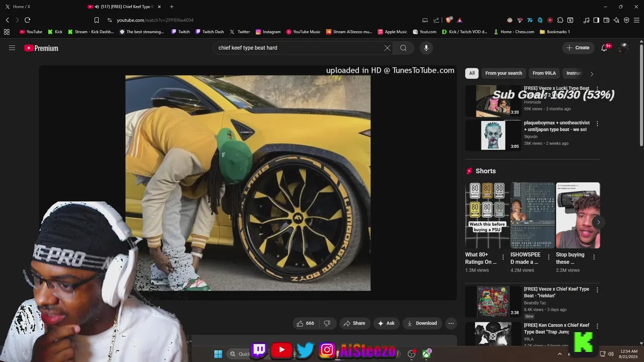
Task: Click the main video player
Action: (x=248, y=183)
